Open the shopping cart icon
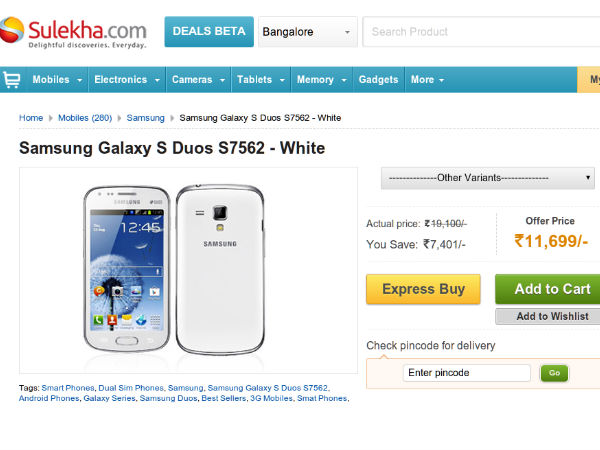Screen dimensions: 600x450 [11, 80]
